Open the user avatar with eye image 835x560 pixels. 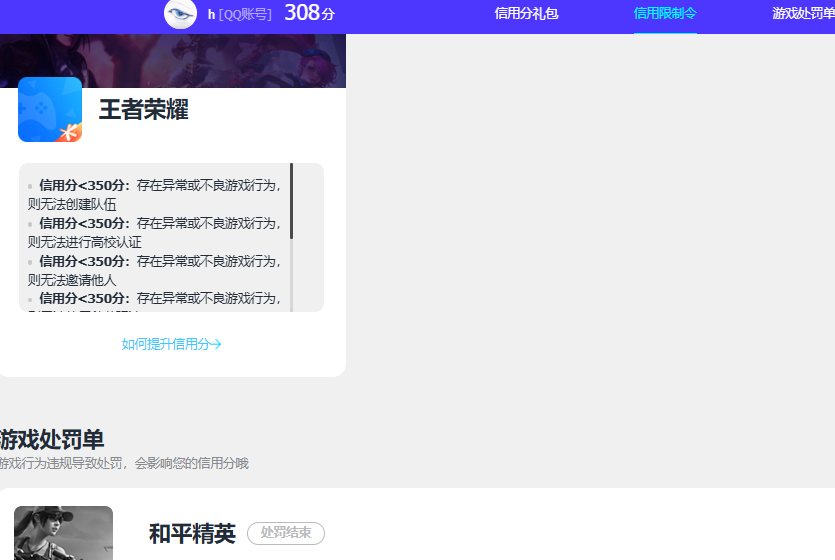(181, 14)
